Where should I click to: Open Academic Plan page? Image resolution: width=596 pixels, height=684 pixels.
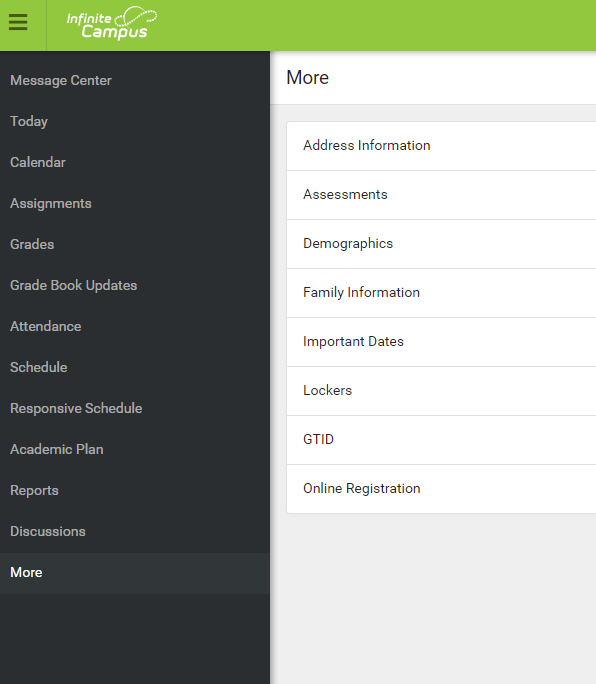tap(135, 449)
